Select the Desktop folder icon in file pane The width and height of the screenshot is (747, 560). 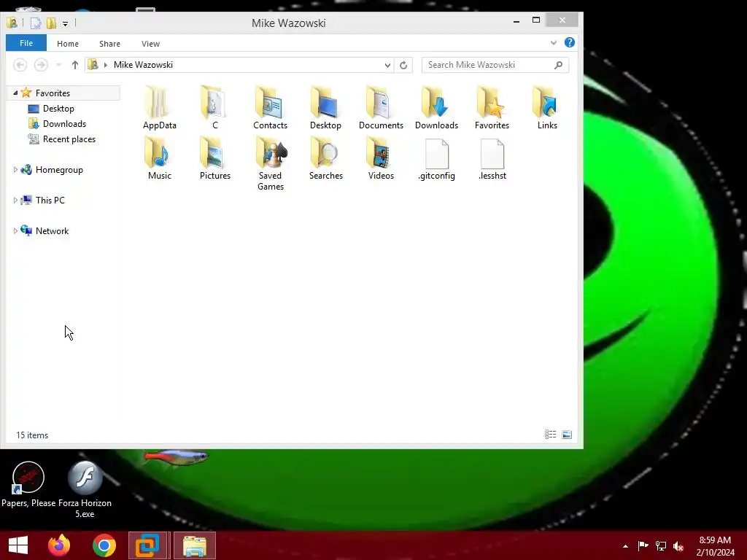[325, 108]
